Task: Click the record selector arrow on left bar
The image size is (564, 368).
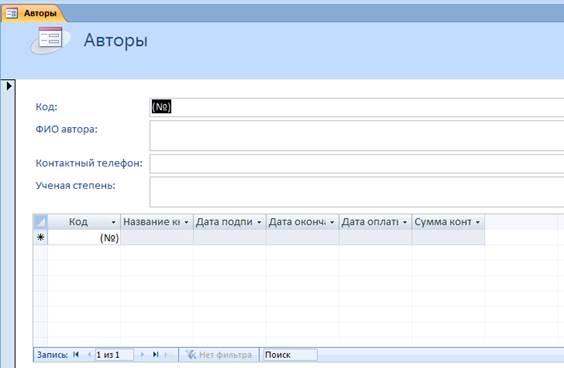Action: tap(9, 86)
